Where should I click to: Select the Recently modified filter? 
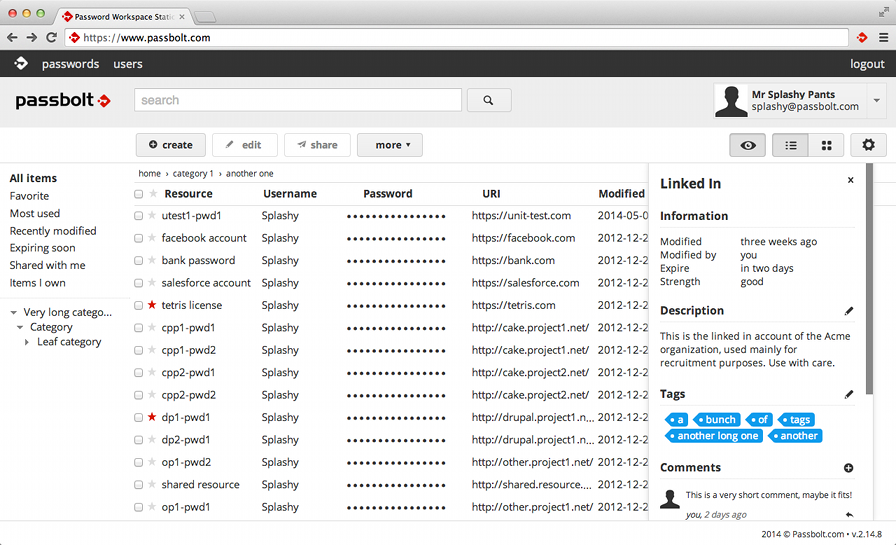[x=53, y=231]
